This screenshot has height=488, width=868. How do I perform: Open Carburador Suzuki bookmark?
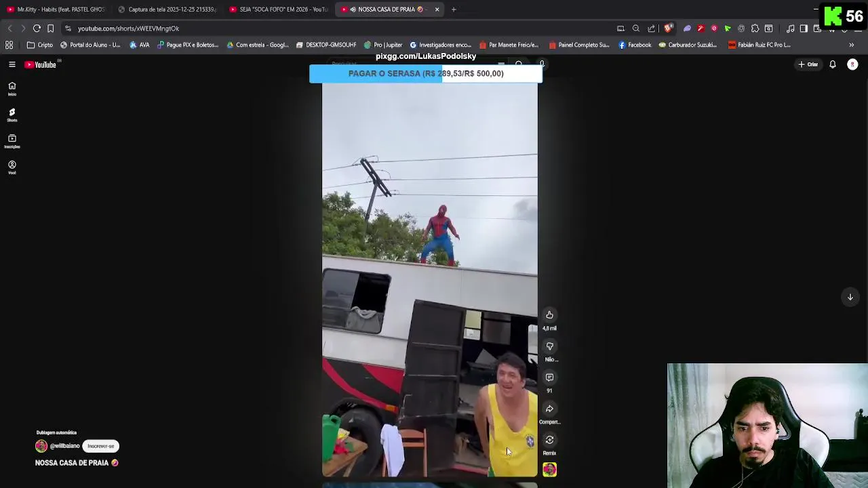coord(688,45)
